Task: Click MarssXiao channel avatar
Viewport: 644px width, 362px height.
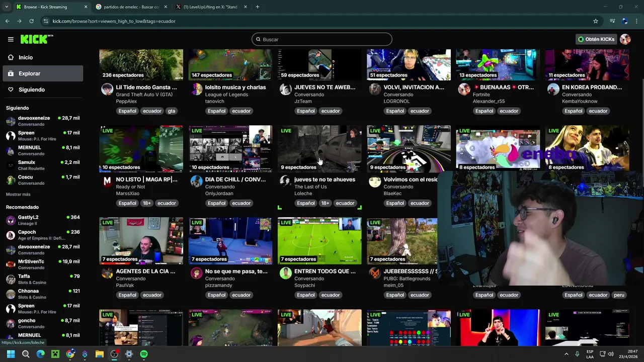Action: 107,182
